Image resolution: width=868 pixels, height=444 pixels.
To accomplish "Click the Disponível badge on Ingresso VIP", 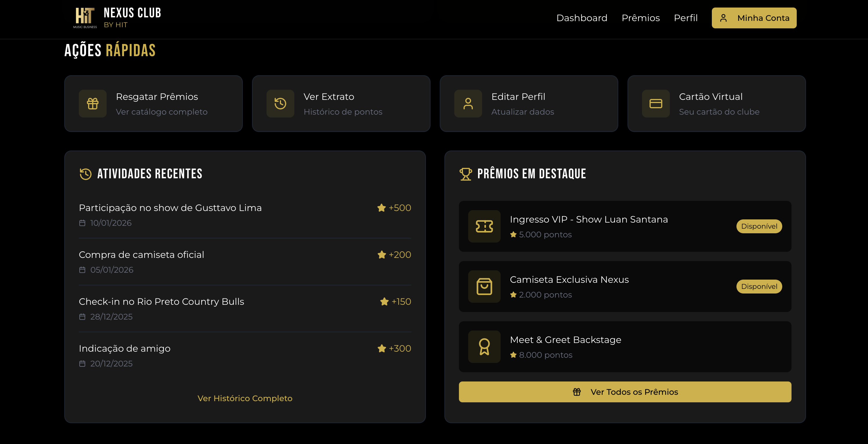I will click(759, 226).
